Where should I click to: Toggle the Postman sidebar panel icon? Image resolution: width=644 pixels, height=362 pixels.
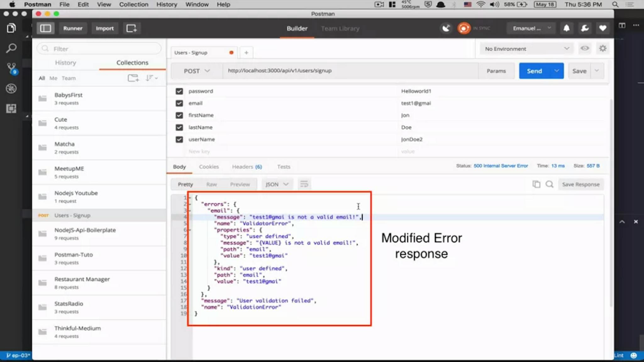[x=46, y=28]
